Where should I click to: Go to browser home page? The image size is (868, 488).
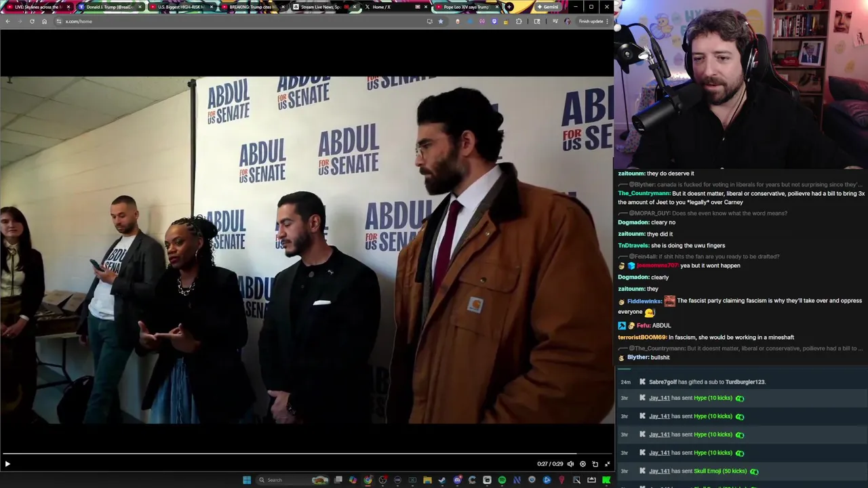(x=44, y=21)
